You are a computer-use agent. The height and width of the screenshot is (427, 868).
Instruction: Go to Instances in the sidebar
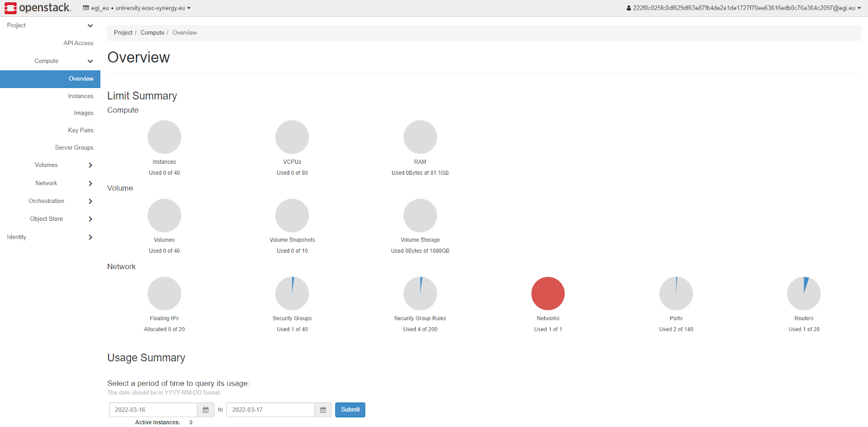[80, 96]
